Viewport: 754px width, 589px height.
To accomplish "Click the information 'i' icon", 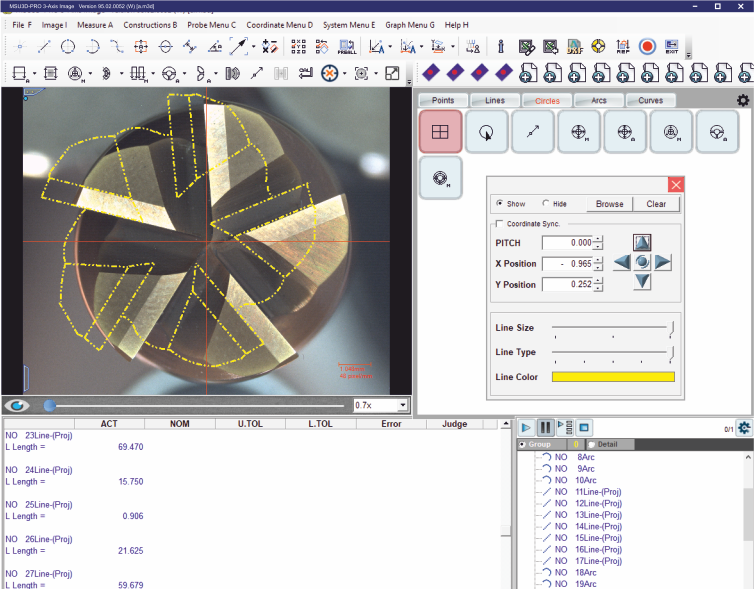I will [x=500, y=46].
